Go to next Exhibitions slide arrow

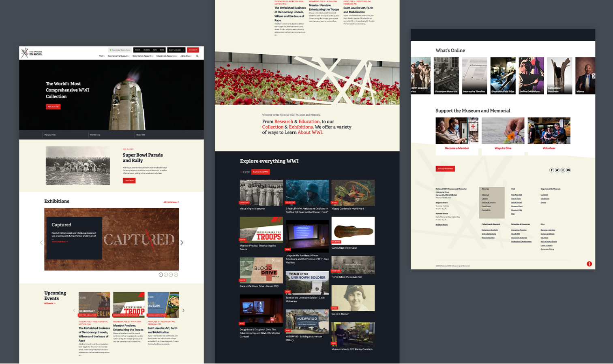(182, 243)
